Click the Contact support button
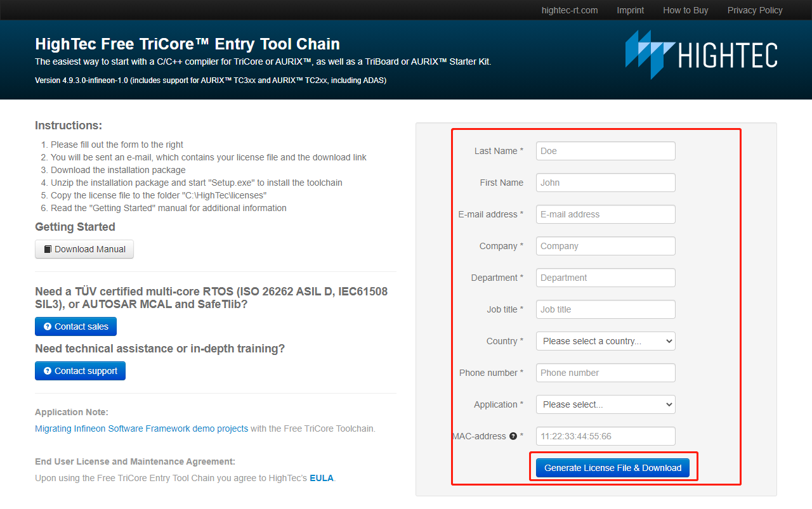 (x=80, y=370)
